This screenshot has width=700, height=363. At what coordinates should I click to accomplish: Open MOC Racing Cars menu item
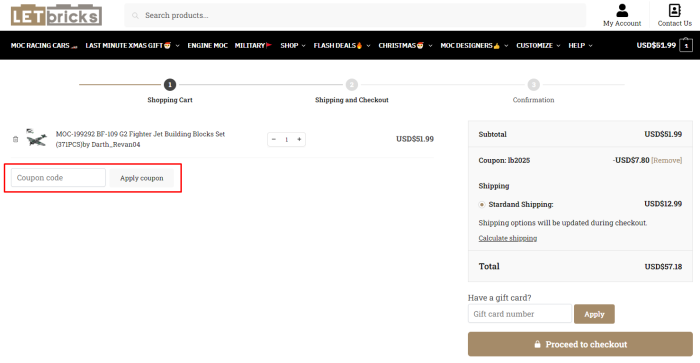click(x=44, y=46)
